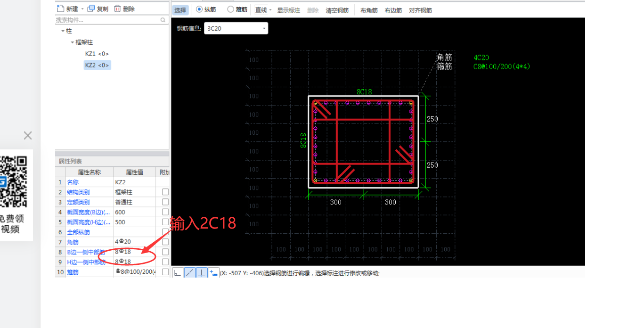Click the 角筋 value 4⌀20 cell
The image size is (644, 328).
pyautogui.click(x=134, y=242)
